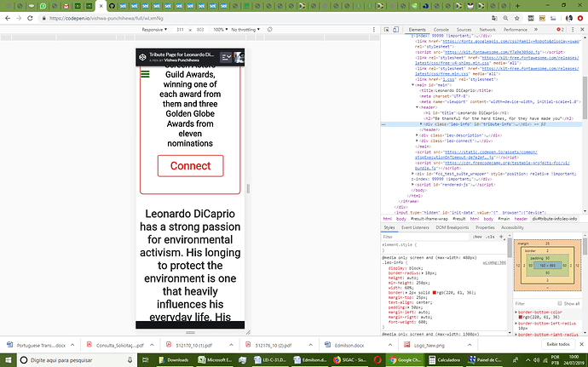This screenshot has height=367, width=588.
Task: Toggle the :hov element state panel
Action: tap(477, 237)
